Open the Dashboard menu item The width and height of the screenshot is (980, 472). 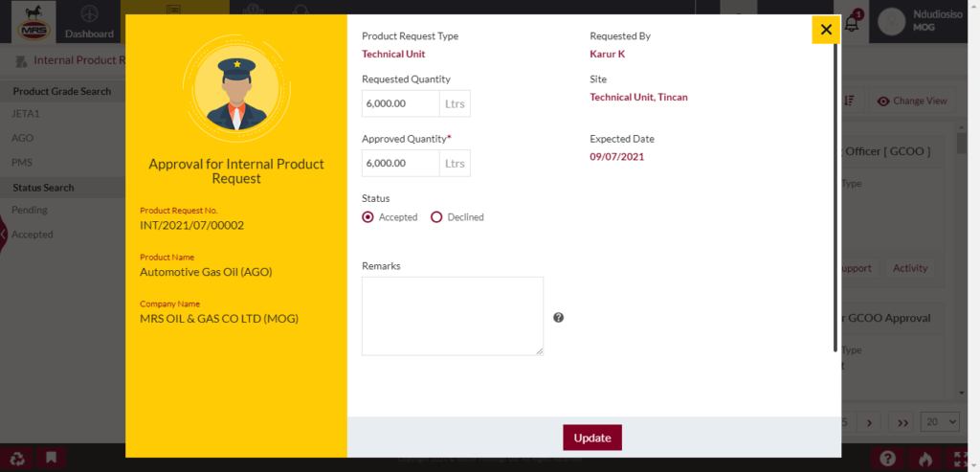(x=89, y=22)
